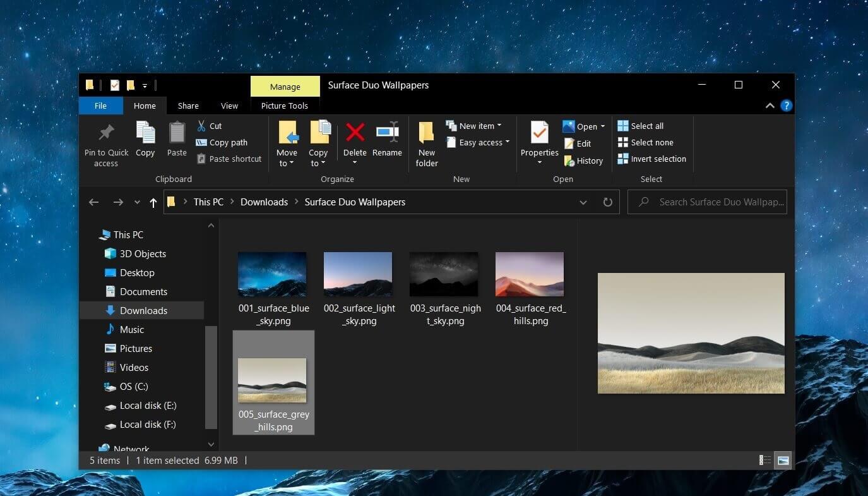Select the 001_surface_blue_sky.png thumbnail

coord(272,274)
